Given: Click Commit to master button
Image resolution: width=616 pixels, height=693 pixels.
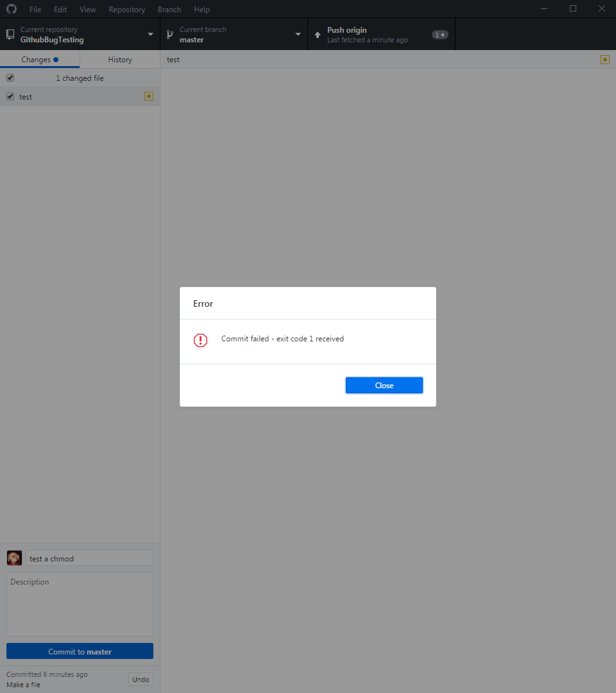Looking at the screenshot, I should 80,651.
